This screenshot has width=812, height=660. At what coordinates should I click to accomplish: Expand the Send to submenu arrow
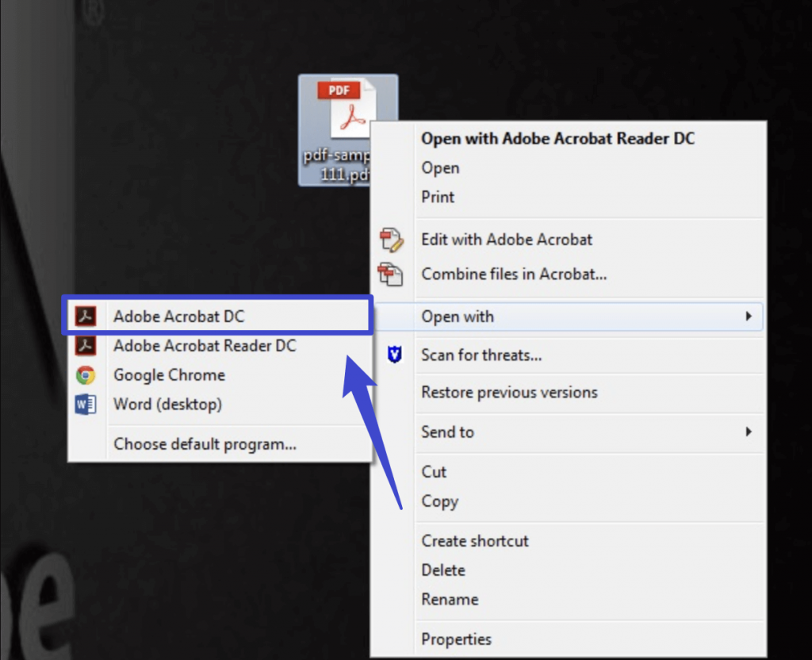point(749,432)
